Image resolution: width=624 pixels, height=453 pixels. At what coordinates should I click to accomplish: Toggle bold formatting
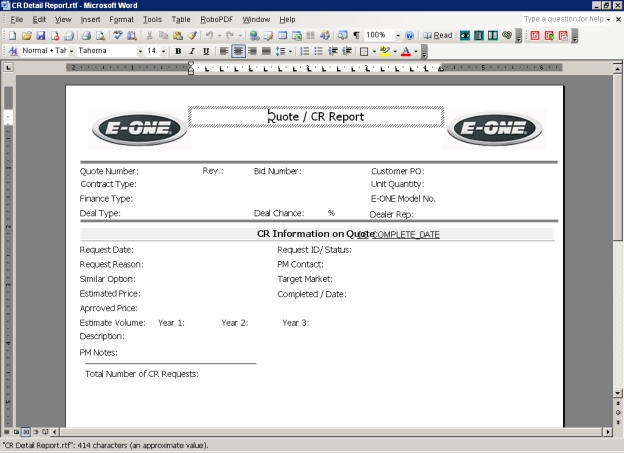pyautogui.click(x=178, y=51)
